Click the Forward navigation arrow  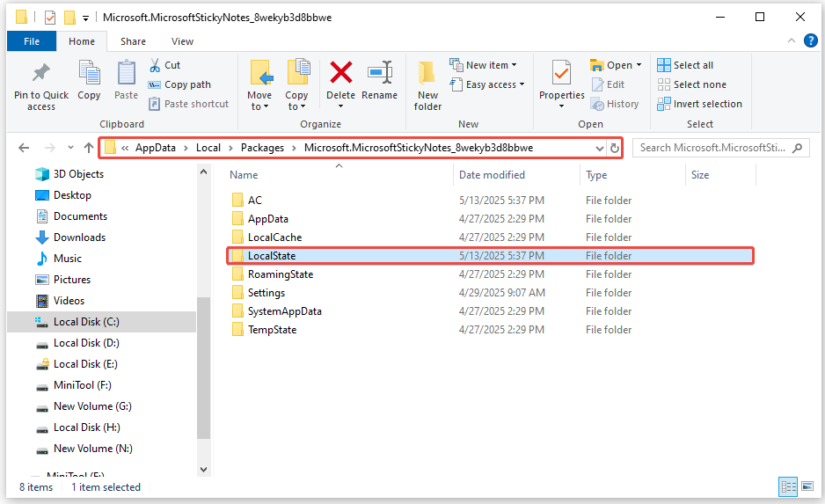50,148
